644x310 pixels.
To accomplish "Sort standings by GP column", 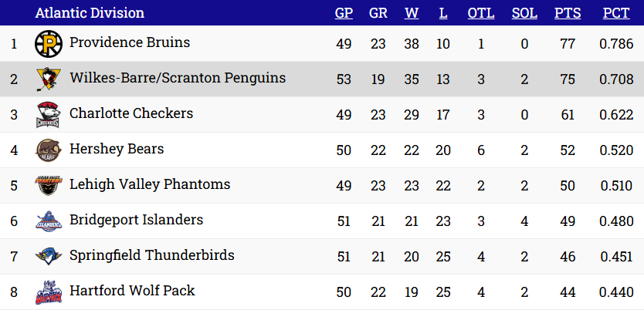I will pos(344,13).
